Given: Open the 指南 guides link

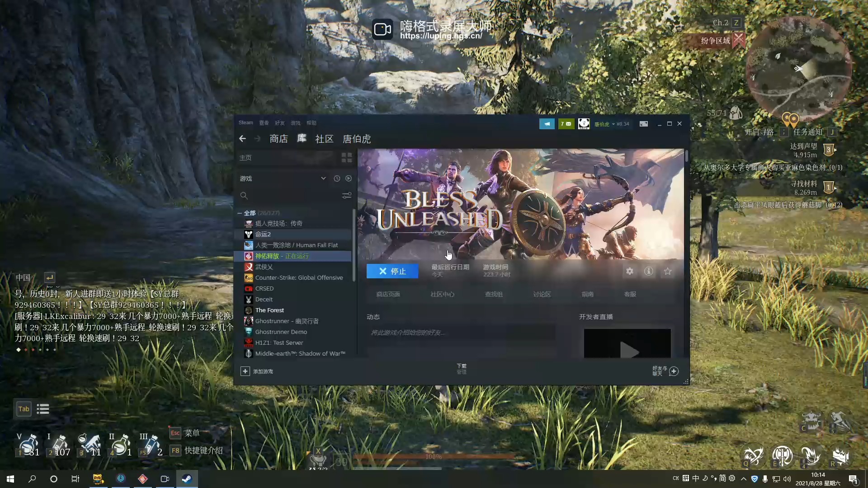Looking at the screenshot, I should (587, 294).
